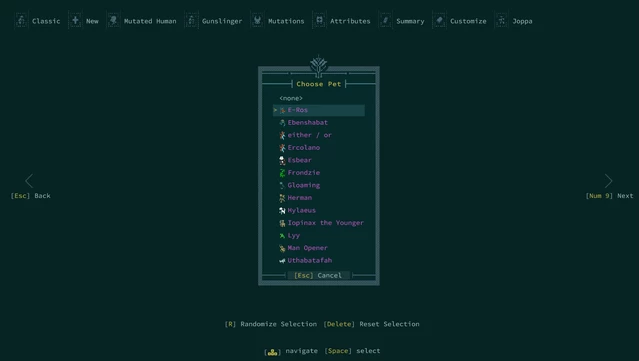Click the E-Ros pet sprite icon
639x361 pixels.
(x=282, y=110)
